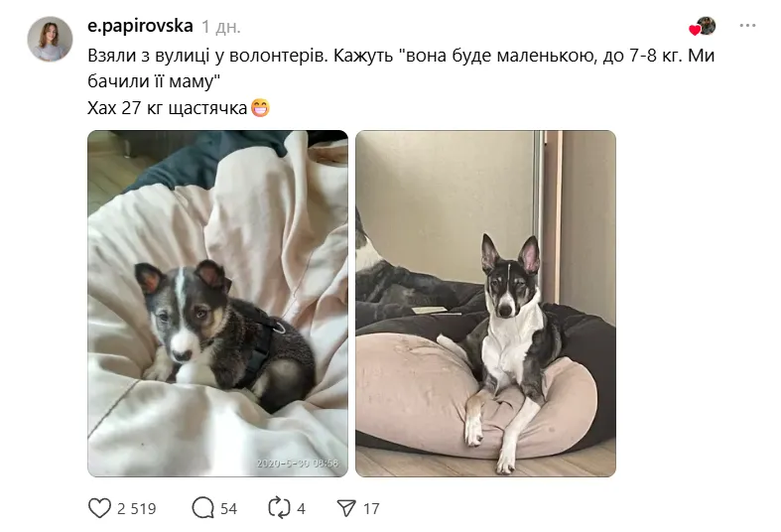Viewport: 781px width, 532px height.
Task: Click the 2 519 likes count
Action: click(137, 508)
